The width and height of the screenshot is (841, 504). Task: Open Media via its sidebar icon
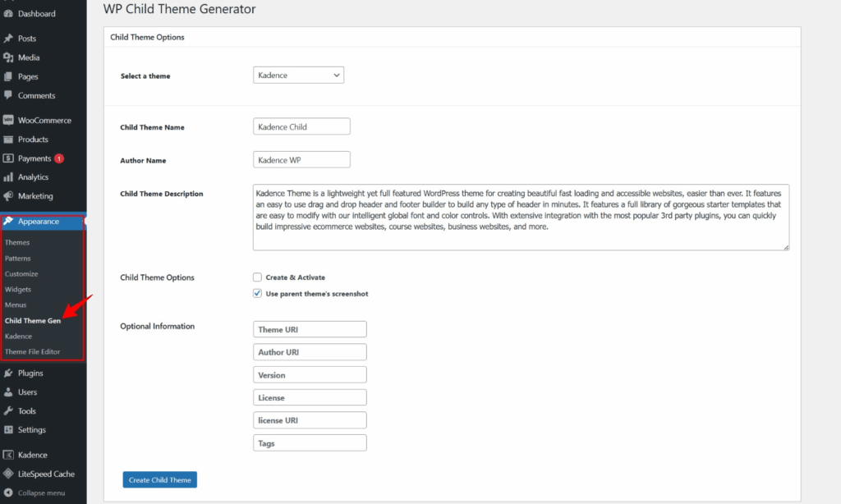(8, 57)
